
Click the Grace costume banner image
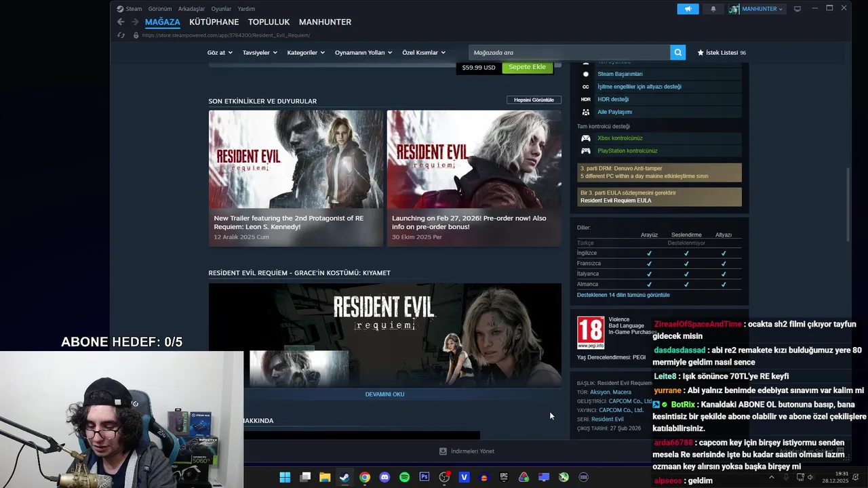(x=384, y=335)
